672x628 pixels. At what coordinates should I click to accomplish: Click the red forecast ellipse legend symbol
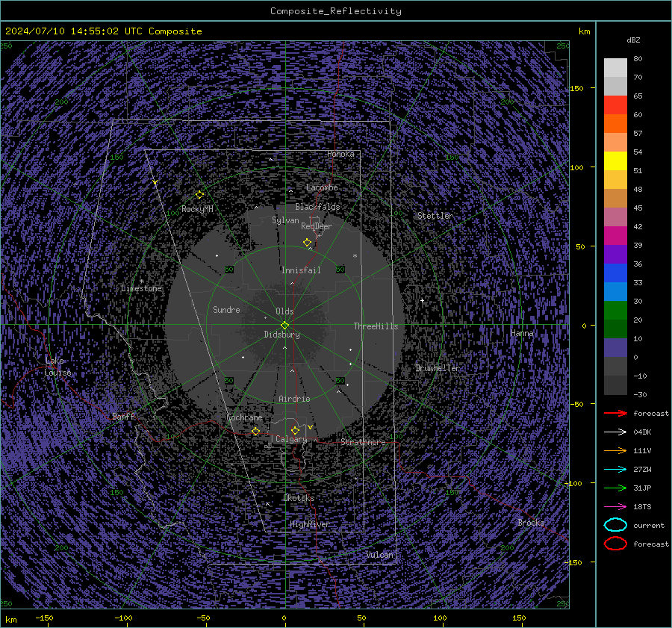pyautogui.click(x=615, y=544)
